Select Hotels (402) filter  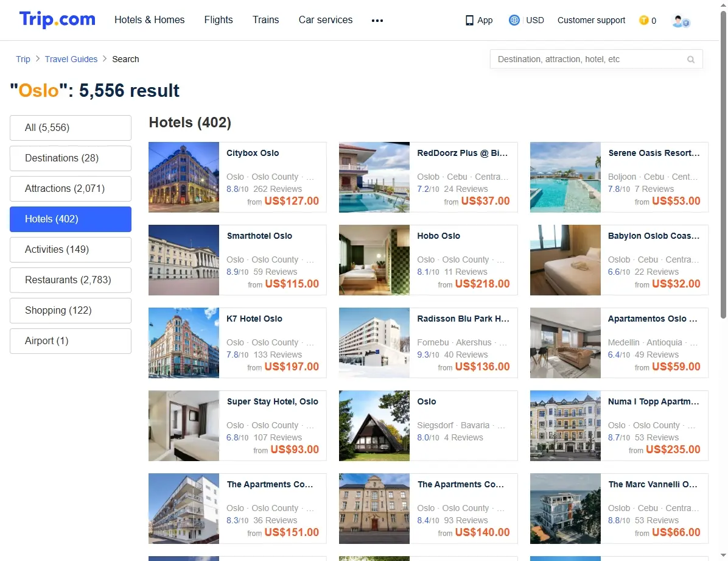71,219
